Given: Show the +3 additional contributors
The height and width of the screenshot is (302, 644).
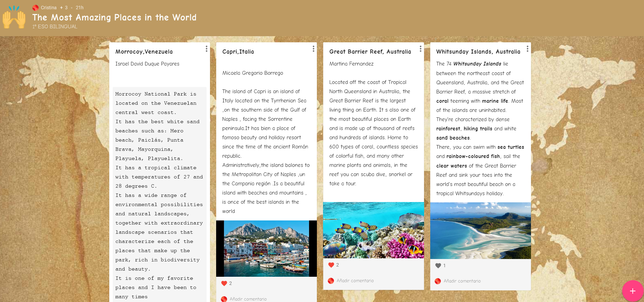Looking at the screenshot, I should [64, 8].
